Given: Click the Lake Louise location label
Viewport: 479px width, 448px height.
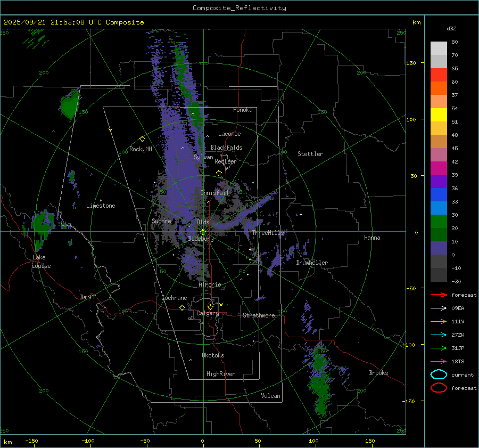Looking at the screenshot, I should [42, 262].
